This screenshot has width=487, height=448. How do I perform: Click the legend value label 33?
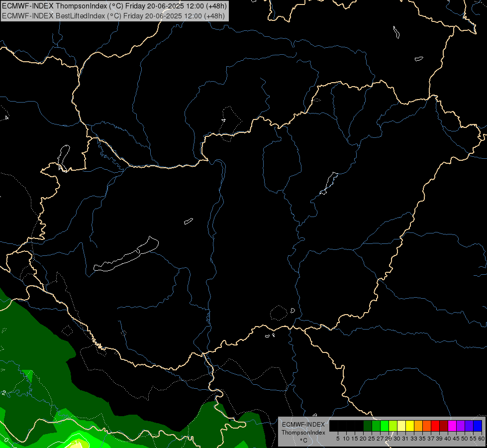(414, 439)
